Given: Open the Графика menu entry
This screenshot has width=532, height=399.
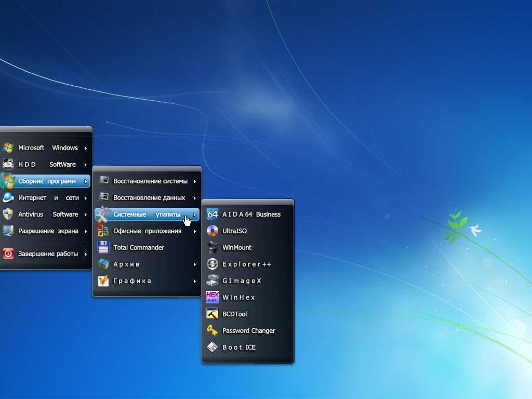Looking at the screenshot, I should coord(147,281).
